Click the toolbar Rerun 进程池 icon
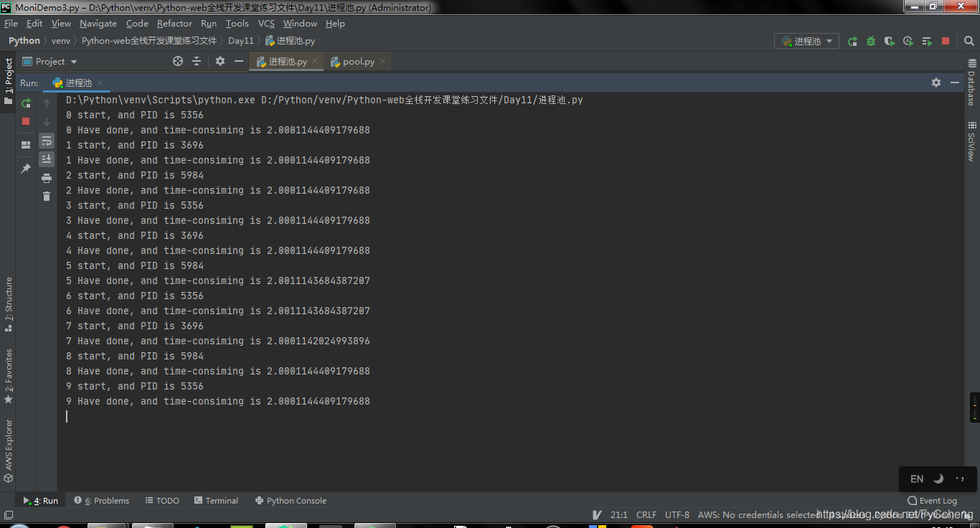 (x=852, y=42)
